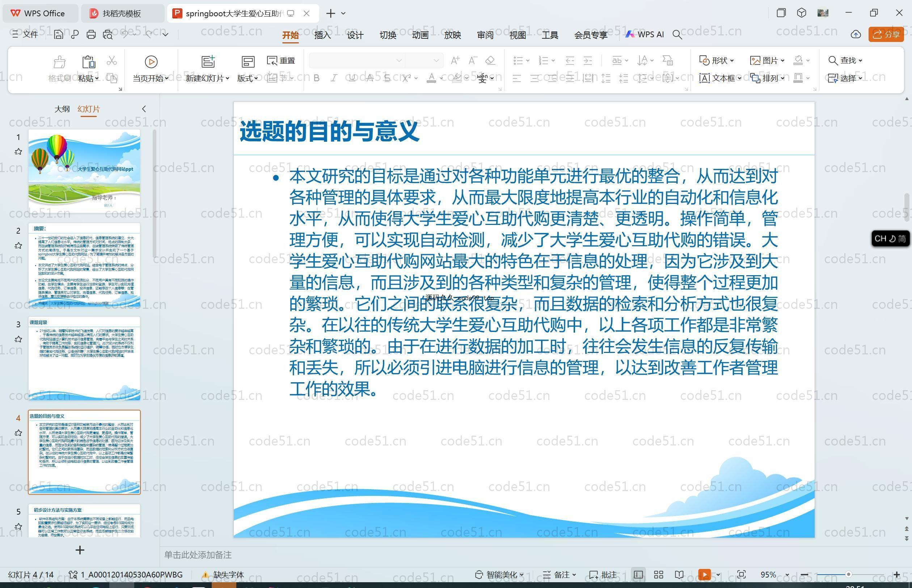Open the File menu

point(25,35)
